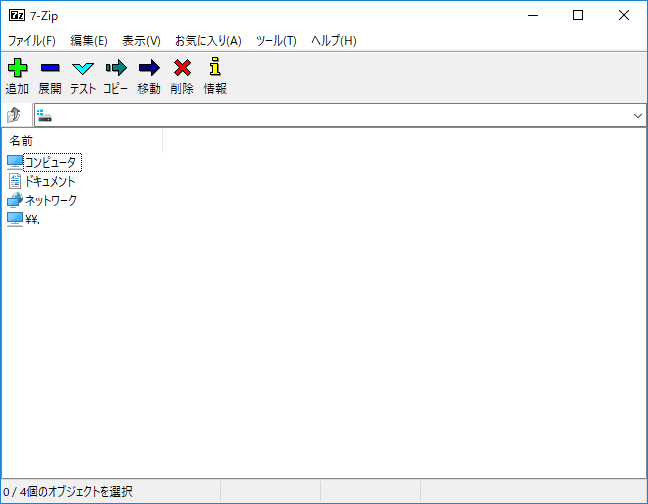648x504 pixels.
Task: Close the 7-Zip window
Action: point(624,15)
